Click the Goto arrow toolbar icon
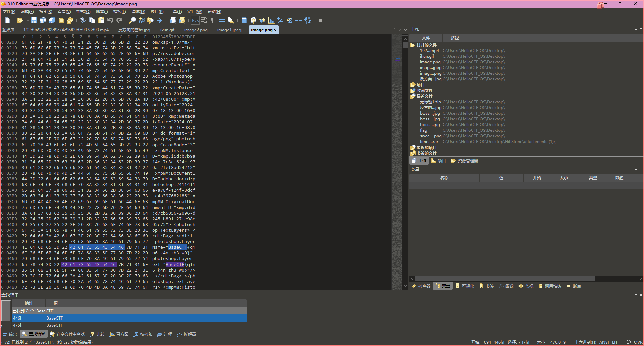This screenshot has width=644, height=346. click(x=159, y=20)
